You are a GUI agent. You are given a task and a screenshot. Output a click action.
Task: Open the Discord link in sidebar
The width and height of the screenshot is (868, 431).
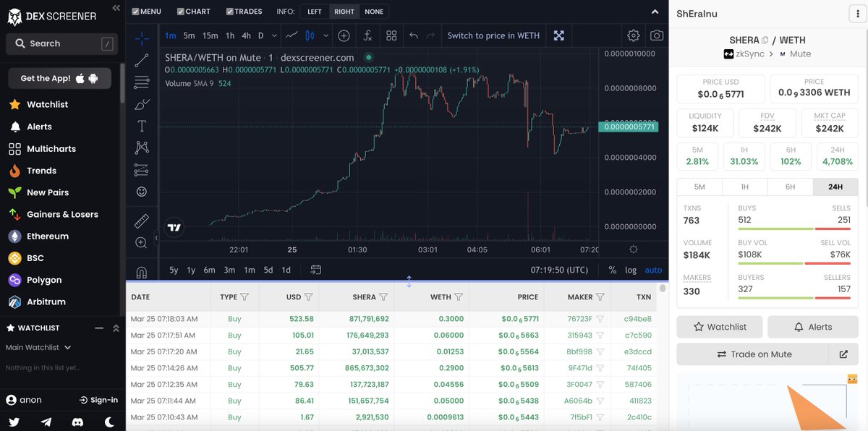click(77, 422)
